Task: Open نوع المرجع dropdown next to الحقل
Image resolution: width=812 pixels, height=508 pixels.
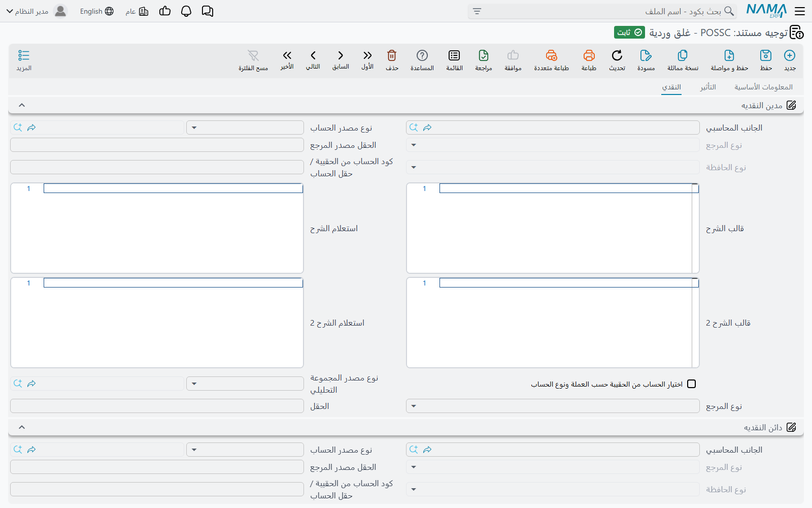Action: (553, 406)
